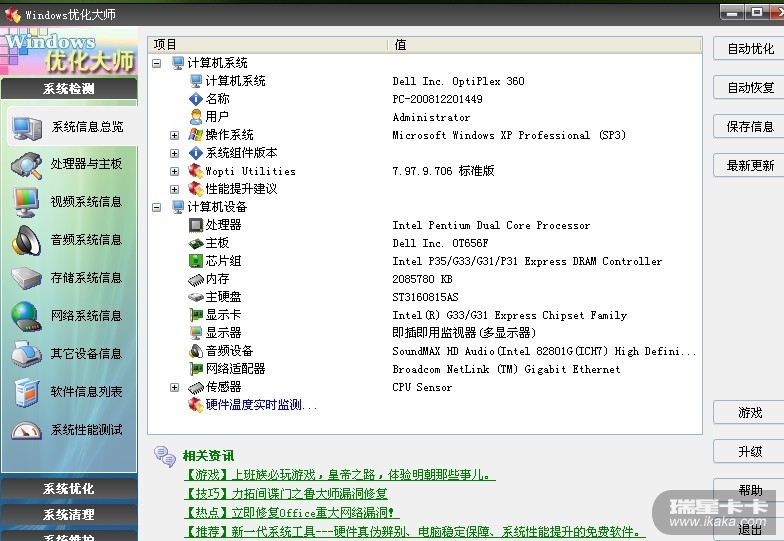Expand the 传感器 tree node
The image size is (784, 541).
(x=174, y=387)
